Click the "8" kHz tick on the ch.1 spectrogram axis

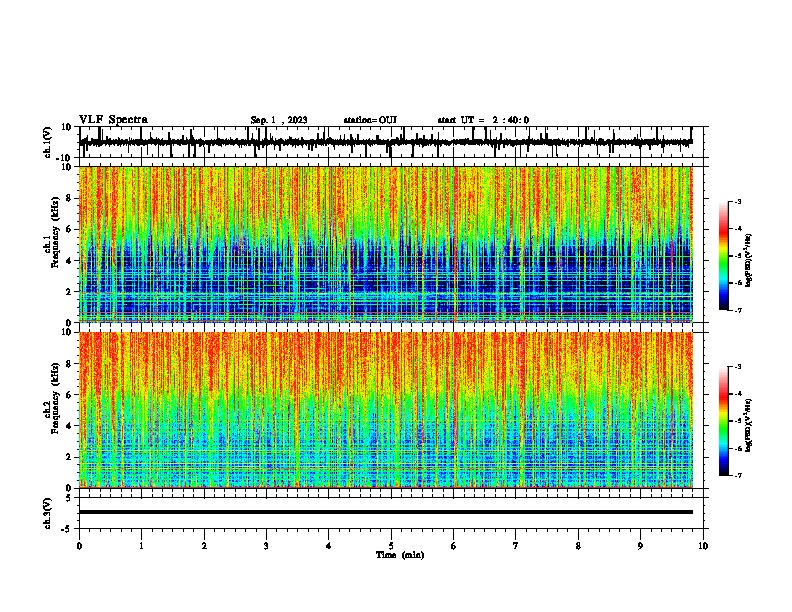click(69, 198)
